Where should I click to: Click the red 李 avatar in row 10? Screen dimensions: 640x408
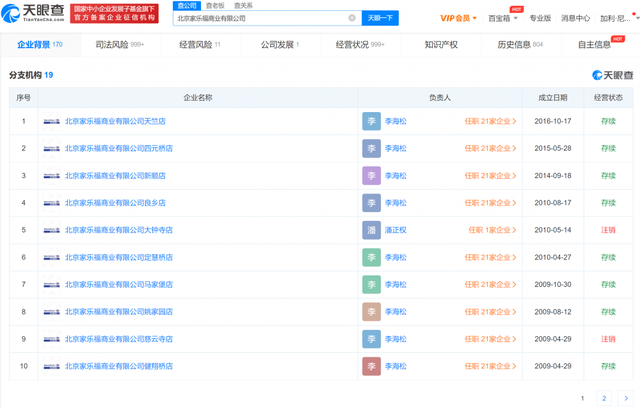tap(371, 366)
